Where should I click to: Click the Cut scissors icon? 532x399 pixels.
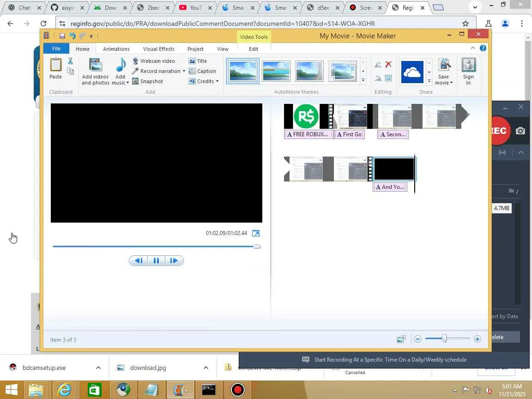pos(70,61)
